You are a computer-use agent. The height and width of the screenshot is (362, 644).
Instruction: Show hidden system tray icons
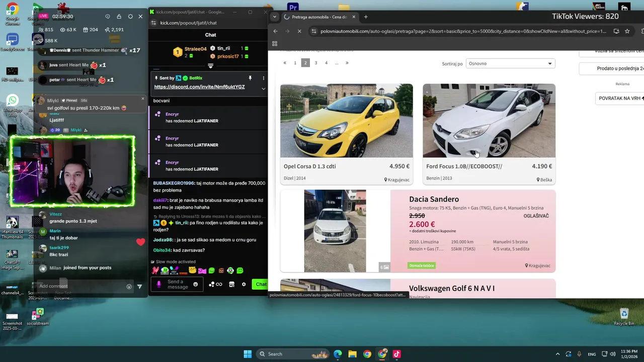click(x=557, y=354)
